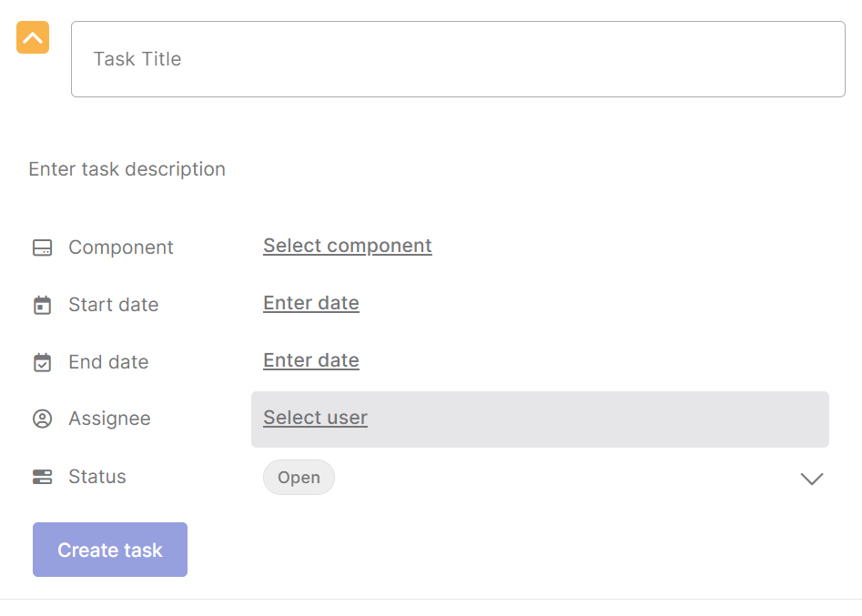Click the highlighted Assignee selection row
The height and width of the screenshot is (616, 862).
pos(540,419)
